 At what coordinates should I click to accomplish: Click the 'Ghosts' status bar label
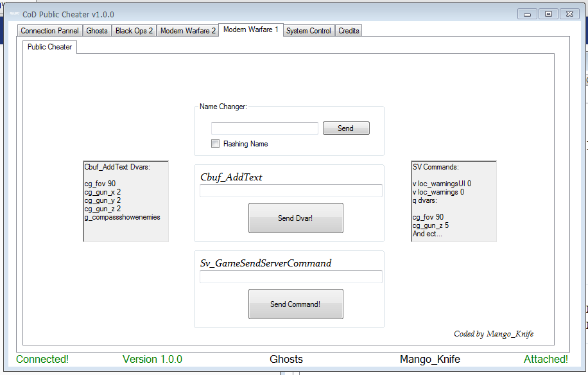click(286, 359)
